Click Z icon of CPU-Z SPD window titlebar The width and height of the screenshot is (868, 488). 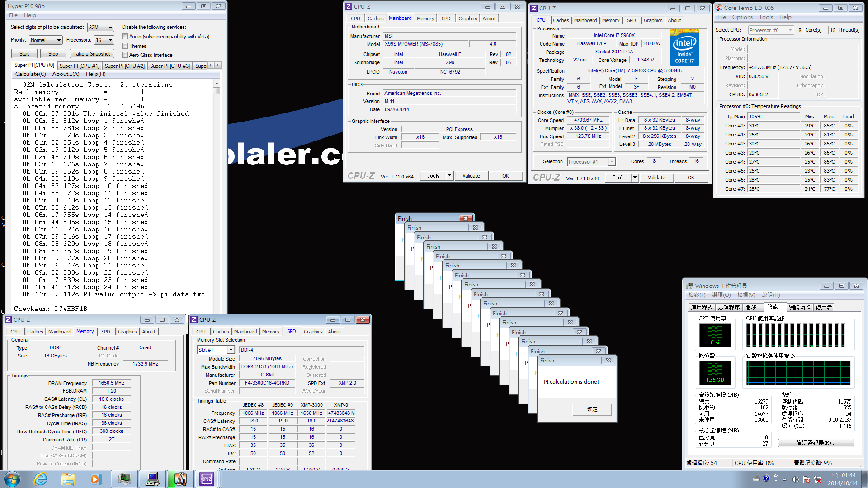pyautogui.click(x=194, y=319)
